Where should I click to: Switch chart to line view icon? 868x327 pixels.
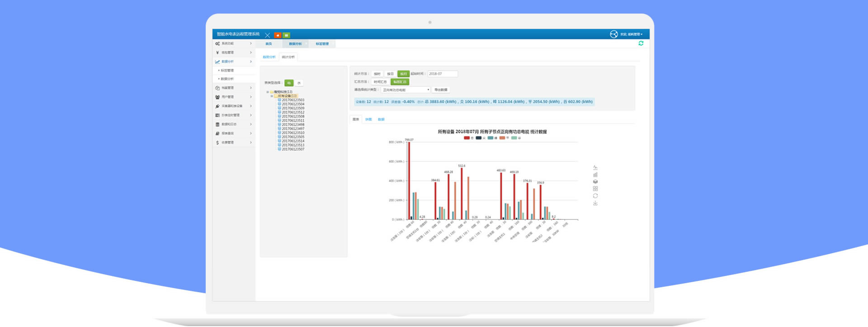coord(595,168)
